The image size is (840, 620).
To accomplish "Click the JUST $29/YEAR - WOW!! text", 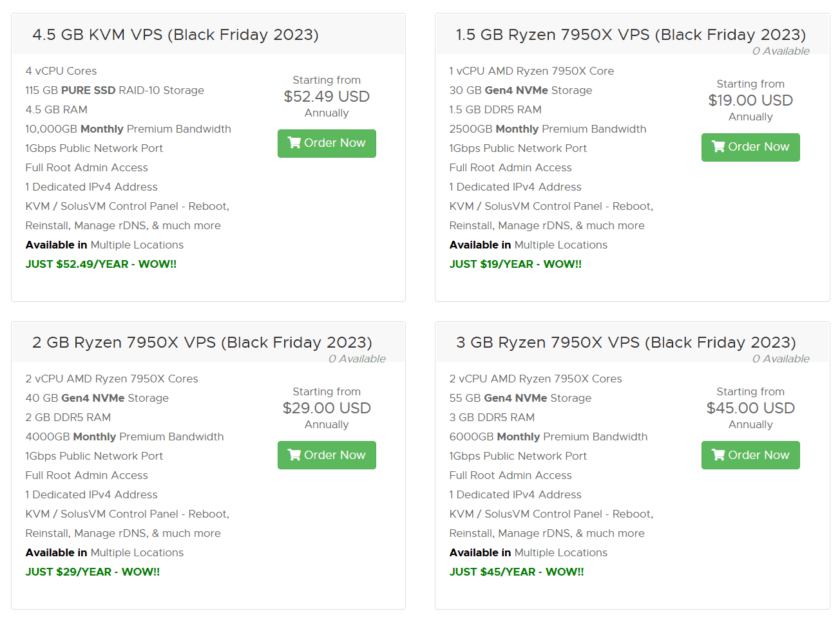I will coord(93,572).
